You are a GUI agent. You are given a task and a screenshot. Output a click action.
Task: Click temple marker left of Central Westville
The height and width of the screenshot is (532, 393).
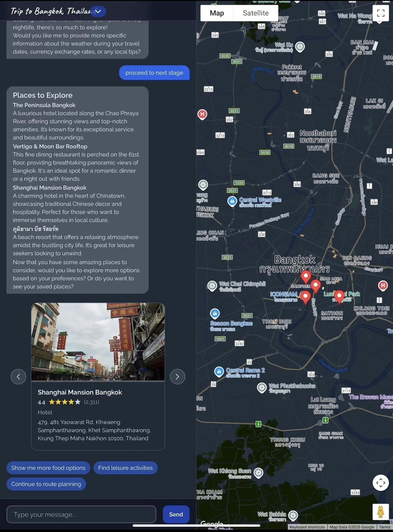click(203, 184)
